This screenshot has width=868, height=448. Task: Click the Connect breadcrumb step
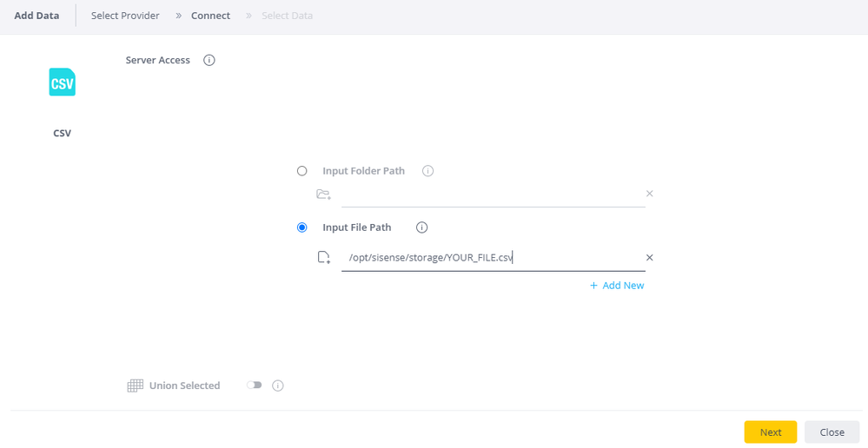click(210, 16)
